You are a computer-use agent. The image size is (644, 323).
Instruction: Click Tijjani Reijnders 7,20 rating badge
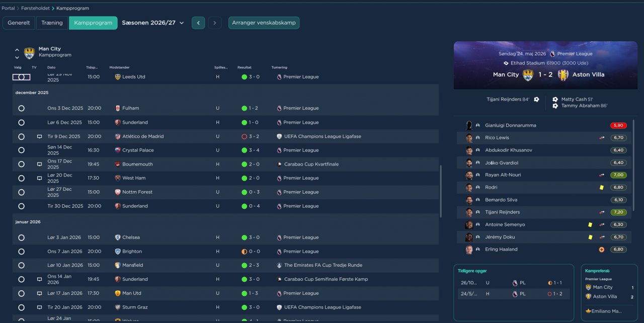click(618, 212)
